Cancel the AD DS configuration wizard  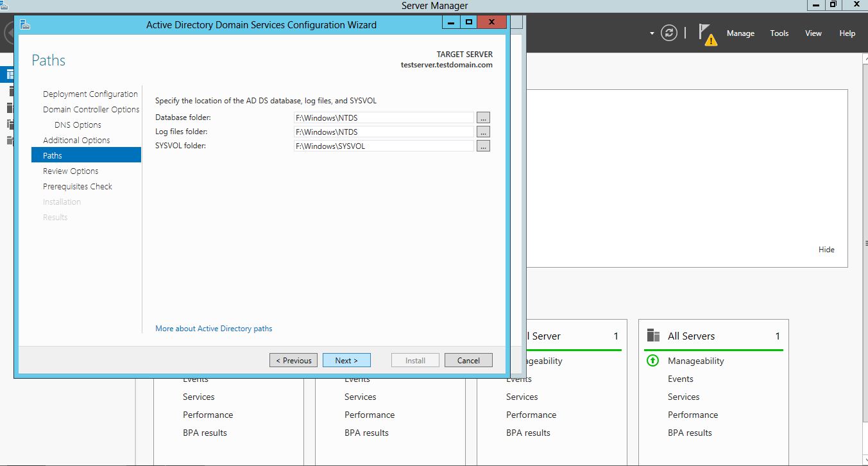(468, 360)
